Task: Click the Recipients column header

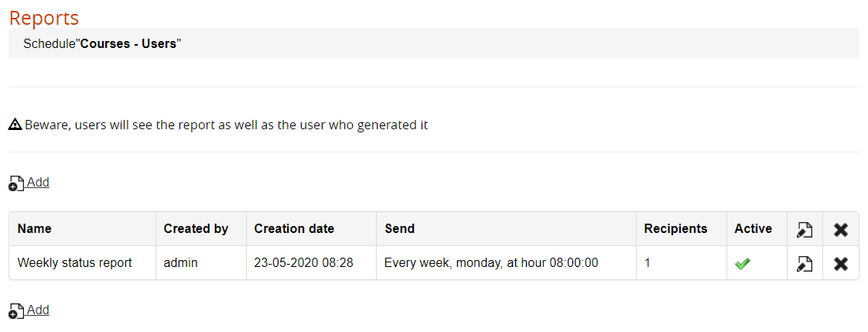Action: (x=675, y=228)
